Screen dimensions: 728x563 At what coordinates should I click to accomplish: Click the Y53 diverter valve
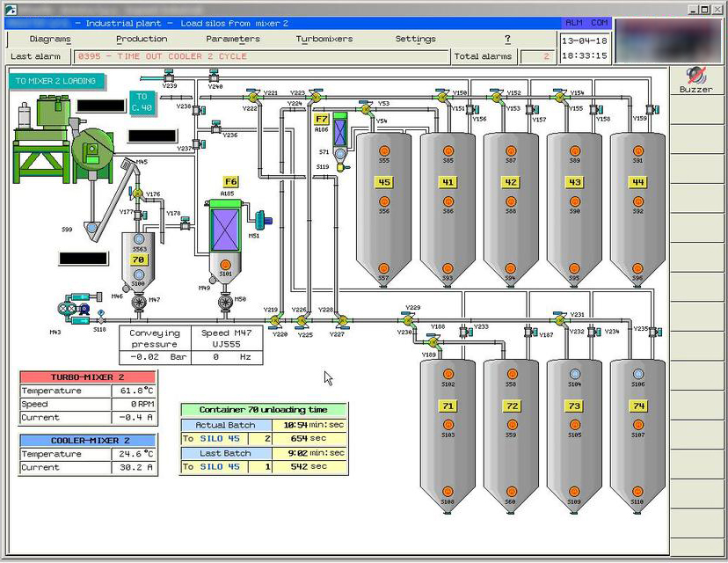coord(366,109)
